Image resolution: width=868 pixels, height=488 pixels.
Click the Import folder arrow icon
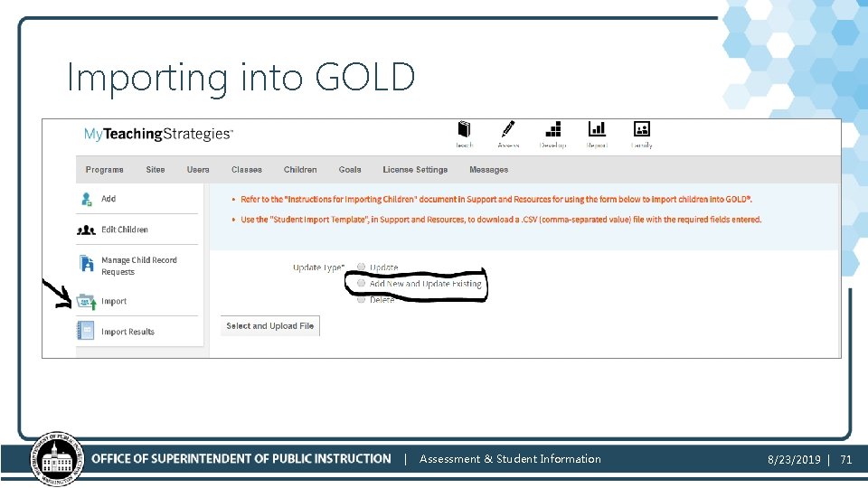(87, 302)
